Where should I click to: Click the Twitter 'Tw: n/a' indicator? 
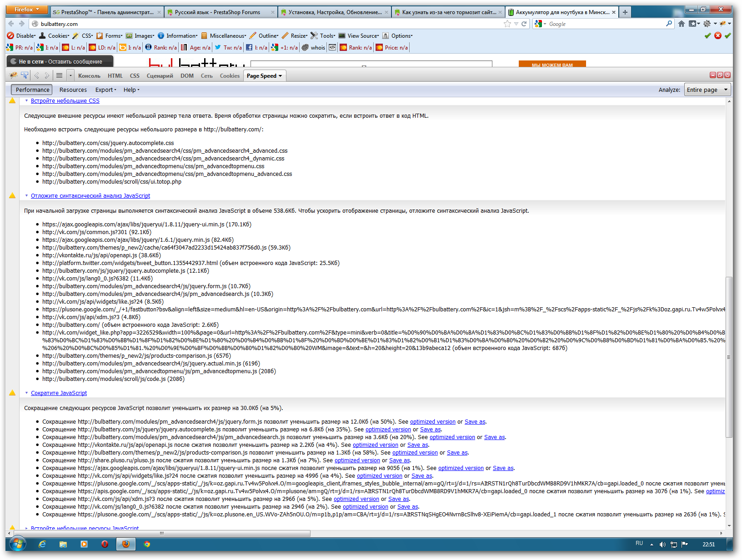[228, 47]
